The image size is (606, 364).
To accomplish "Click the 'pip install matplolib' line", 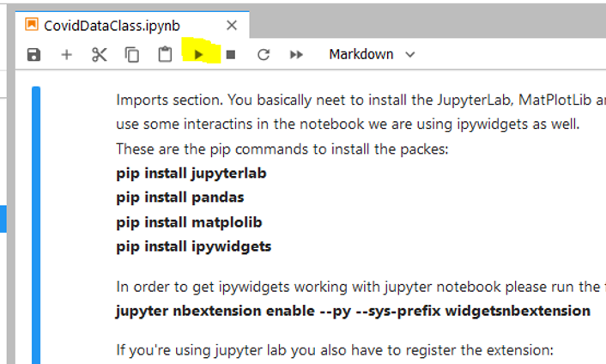I will pyautogui.click(x=189, y=222).
